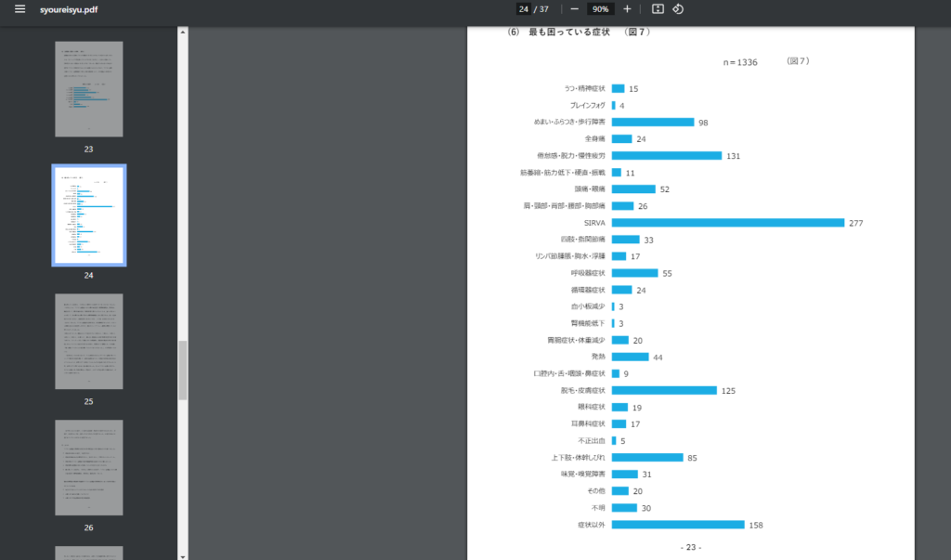Click the 90% zoom level field

tap(600, 9)
